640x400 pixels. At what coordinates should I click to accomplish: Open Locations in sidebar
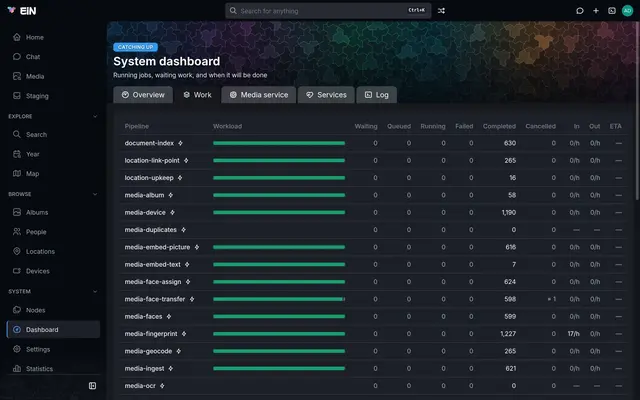point(53,252)
